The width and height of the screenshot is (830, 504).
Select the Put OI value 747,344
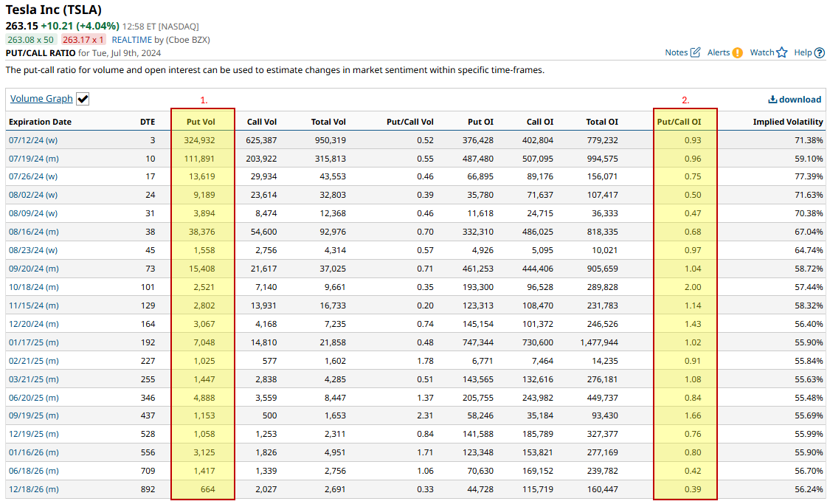coord(477,342)
